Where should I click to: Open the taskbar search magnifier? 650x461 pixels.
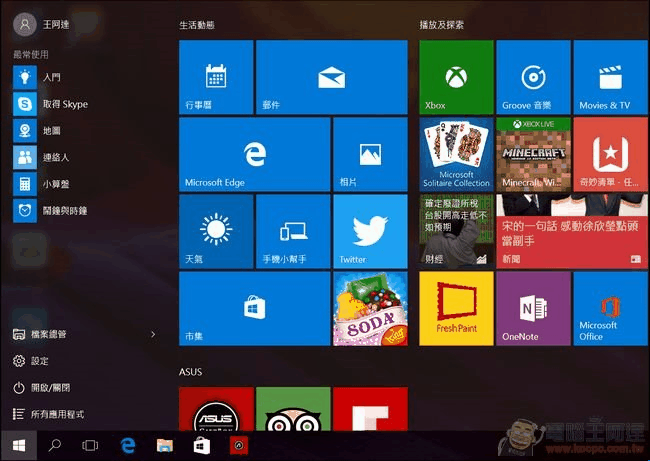tap(54, 446)
